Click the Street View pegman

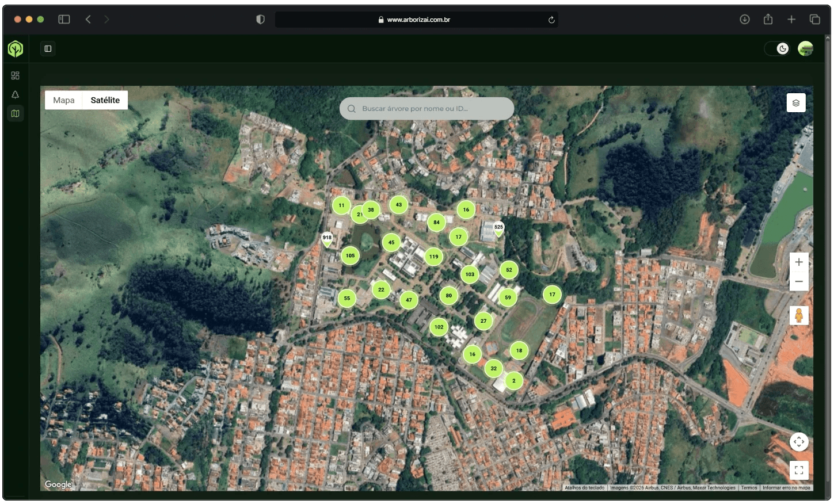(x=799, y=315)
